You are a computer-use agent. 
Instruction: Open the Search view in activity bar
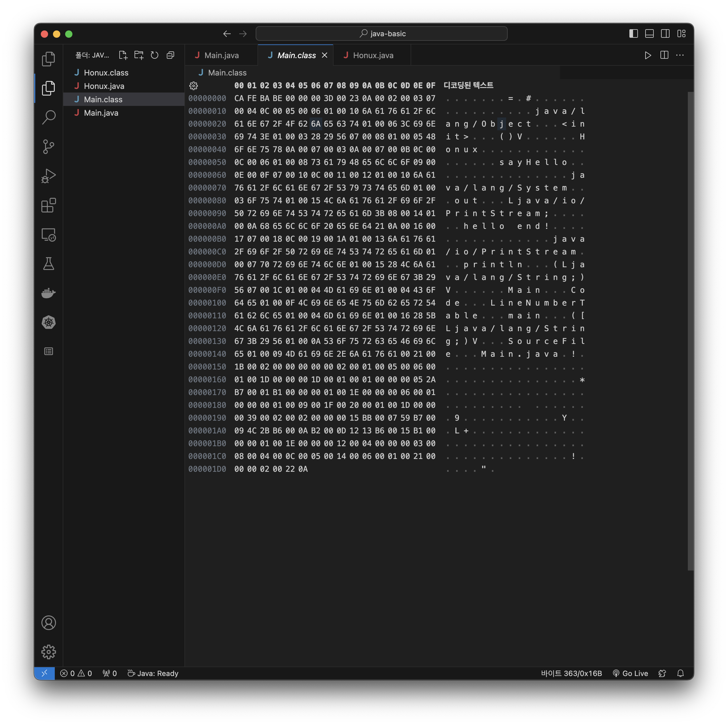[x=49, y=117]
